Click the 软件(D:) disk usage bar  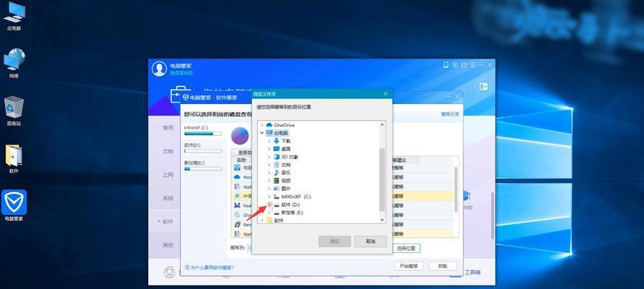pos(203,151)
